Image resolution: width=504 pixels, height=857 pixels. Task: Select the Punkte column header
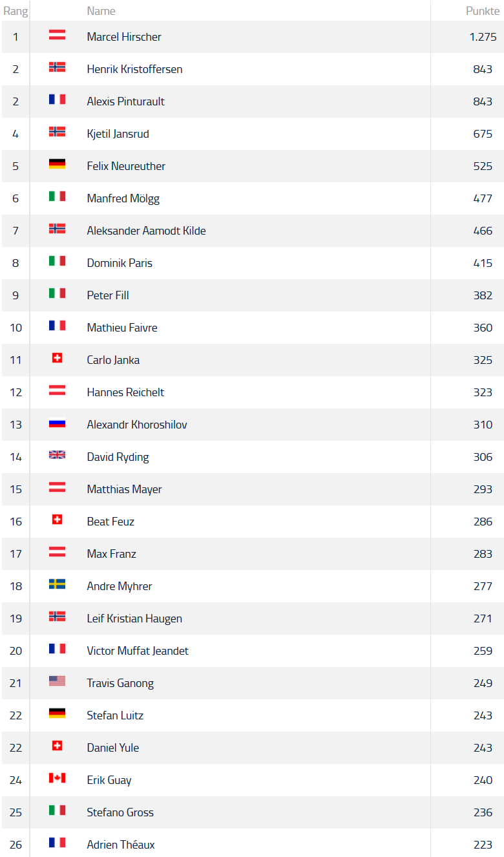[483, 11]
